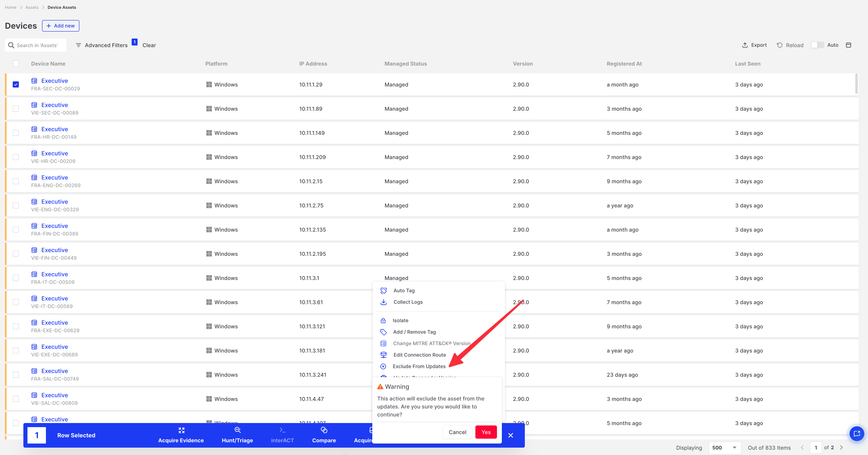The image size is (868, 455).
Task: Navigate to Home breadcrumb
Action: tap(10, 7)
